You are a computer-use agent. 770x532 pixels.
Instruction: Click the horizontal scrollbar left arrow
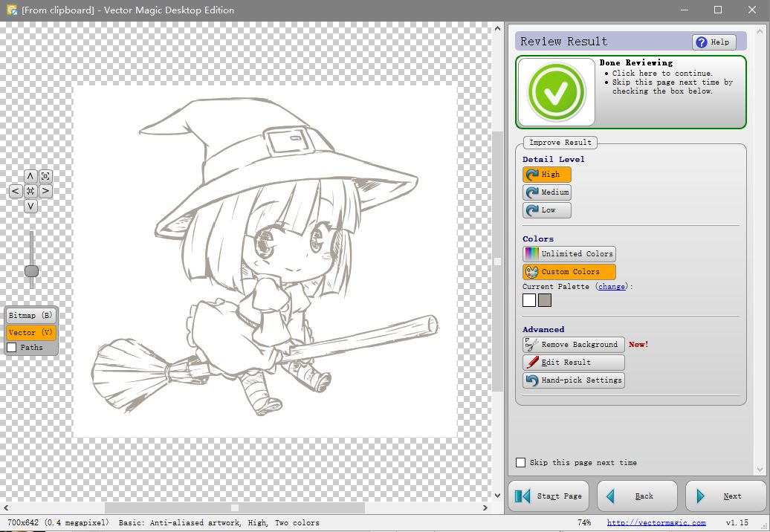(6, 508)
